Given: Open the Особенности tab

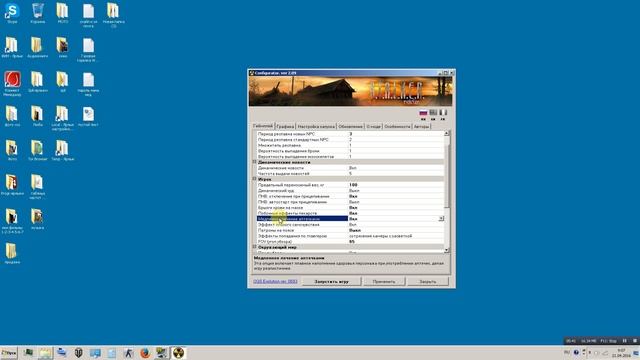Looking at the screenshot, I should coord(397,127).
